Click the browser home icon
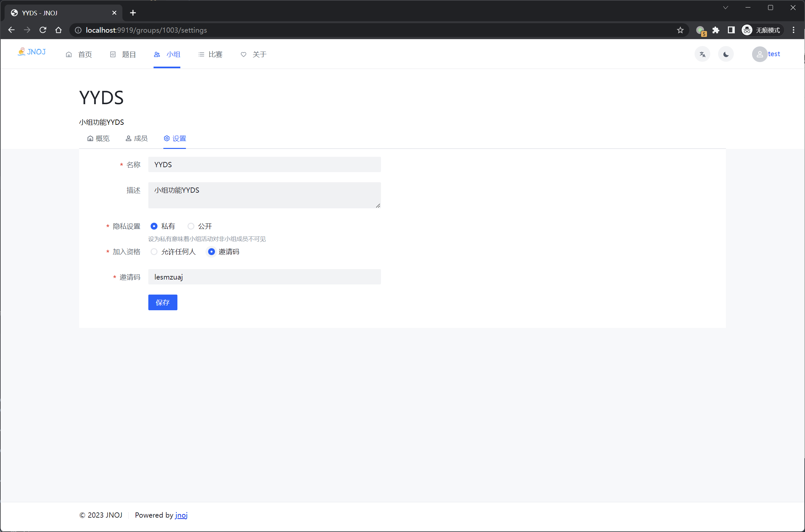Image resolution: width=805 pixels, height=532 pixels. click(58, 30)
